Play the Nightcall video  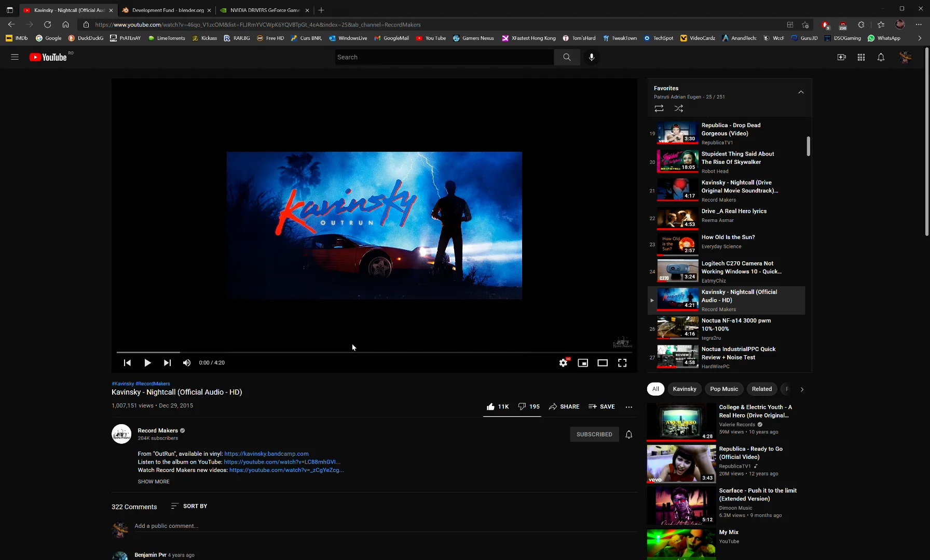point(147,362)
